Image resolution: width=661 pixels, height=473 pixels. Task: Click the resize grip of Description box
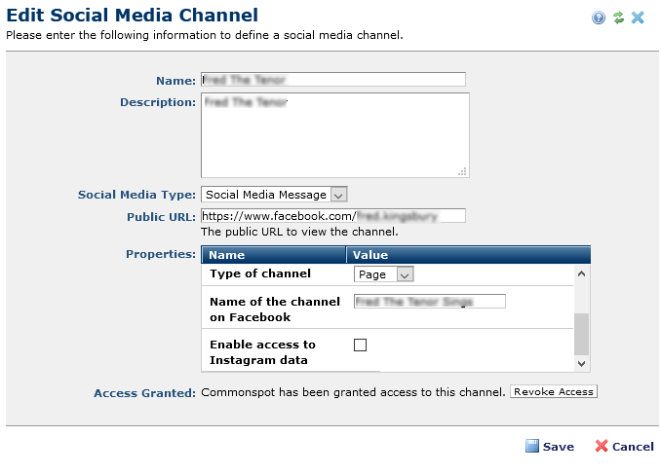point(462,171)
